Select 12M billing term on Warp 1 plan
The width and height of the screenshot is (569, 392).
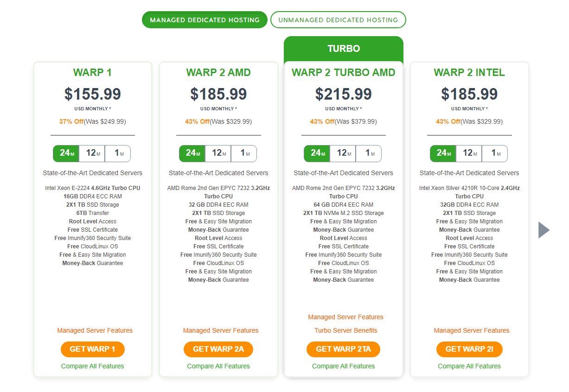tap(92, 153)
